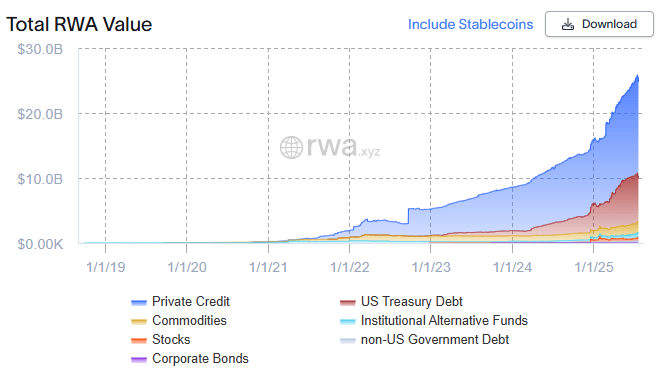The image size is (670, 385).
Task: Click the 1/1/22 x-axis date label
Action: point(350,267)
